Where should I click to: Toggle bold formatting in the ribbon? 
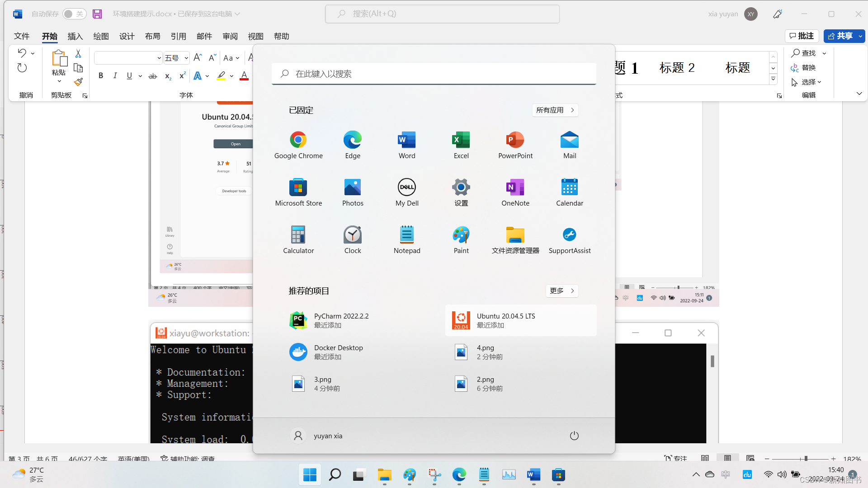(x=101, y=75)
